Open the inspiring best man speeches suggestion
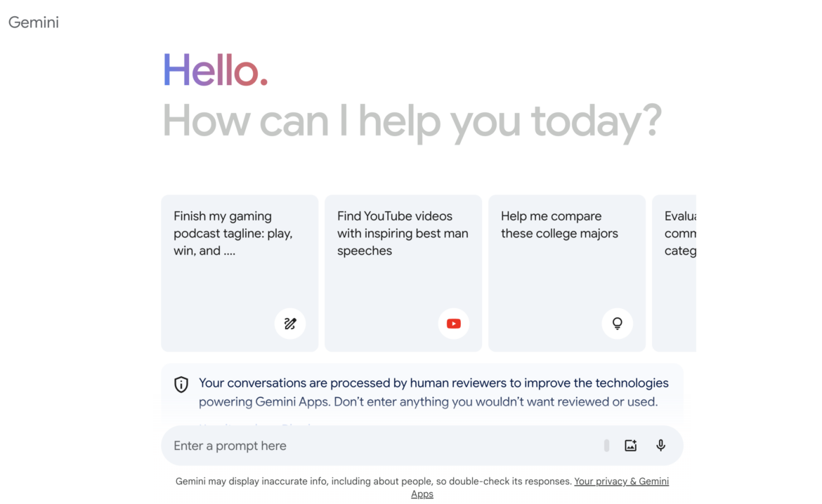 point(403,272)
